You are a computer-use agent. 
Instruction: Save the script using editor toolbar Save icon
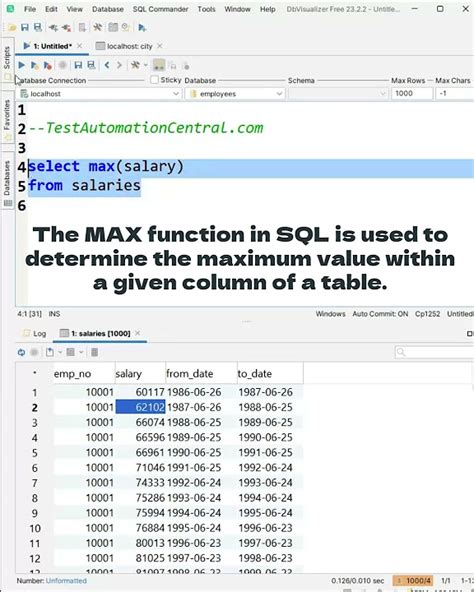78,65
